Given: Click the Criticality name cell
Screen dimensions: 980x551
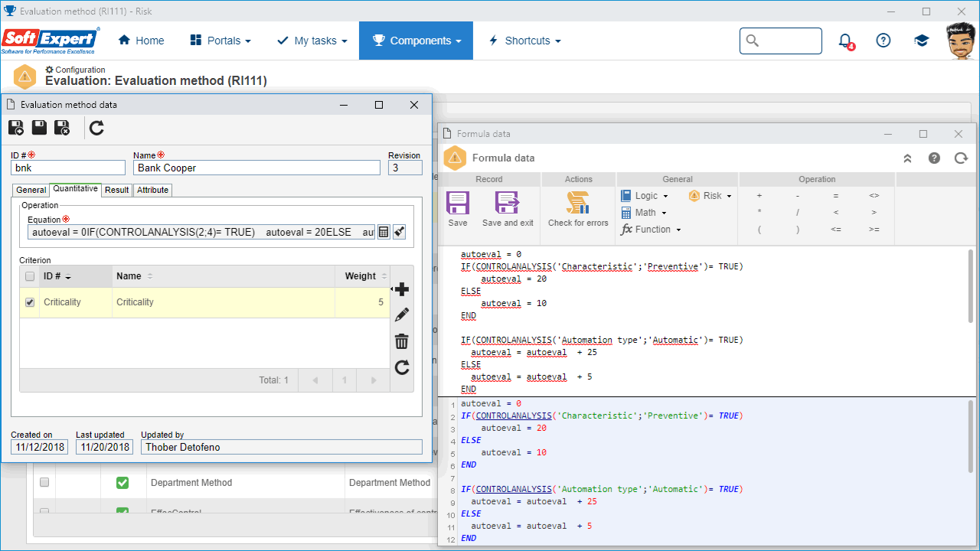Looking at the screenshot, I should pyautogui.click(x=224, y=302).
